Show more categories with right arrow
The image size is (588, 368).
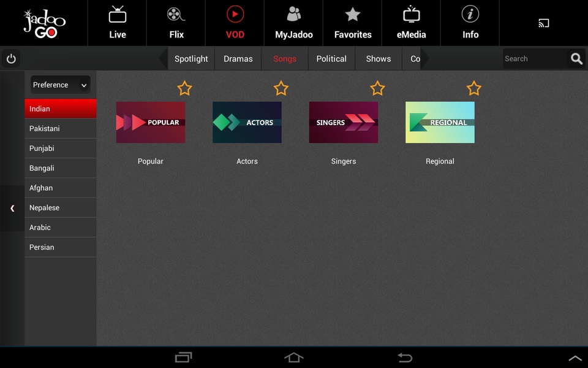[x=425, y=59]
